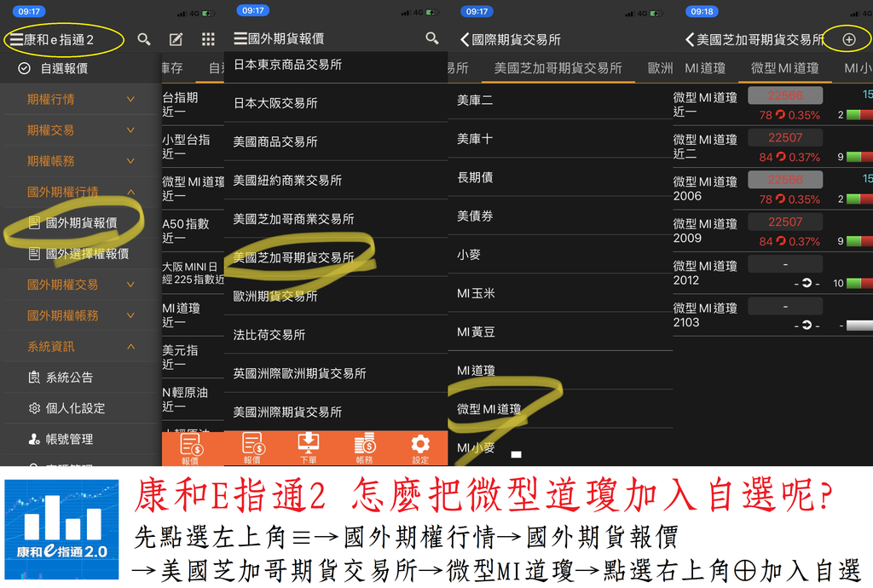Tap the 設定 gear icon in the bottom bar
This screenshot has height=588, width=873.
click(x=420, y=447)
